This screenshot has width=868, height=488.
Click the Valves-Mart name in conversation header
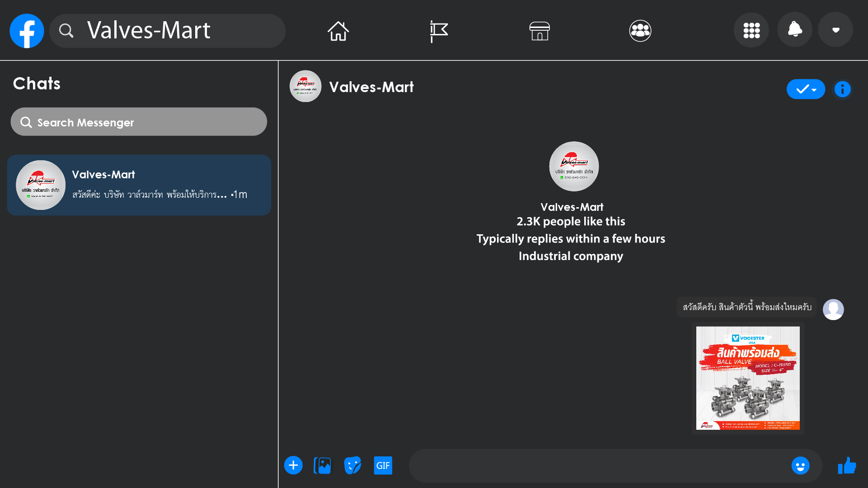(371, 87)
